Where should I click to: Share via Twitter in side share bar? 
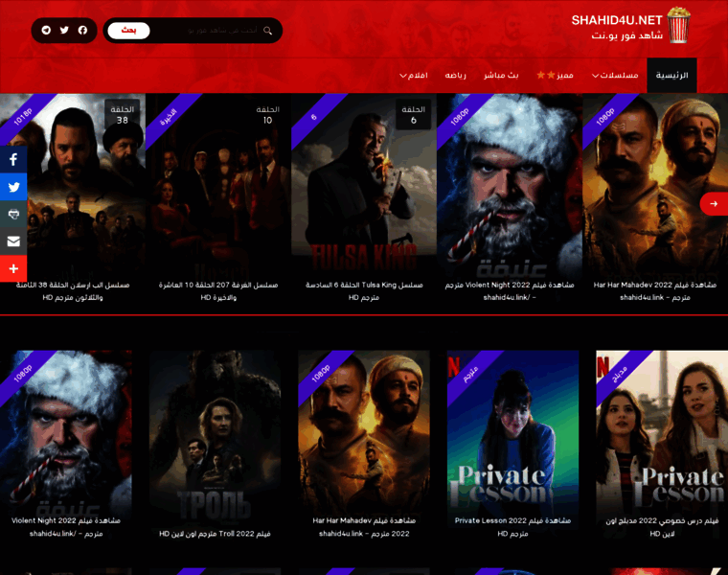tap(13, 187)
